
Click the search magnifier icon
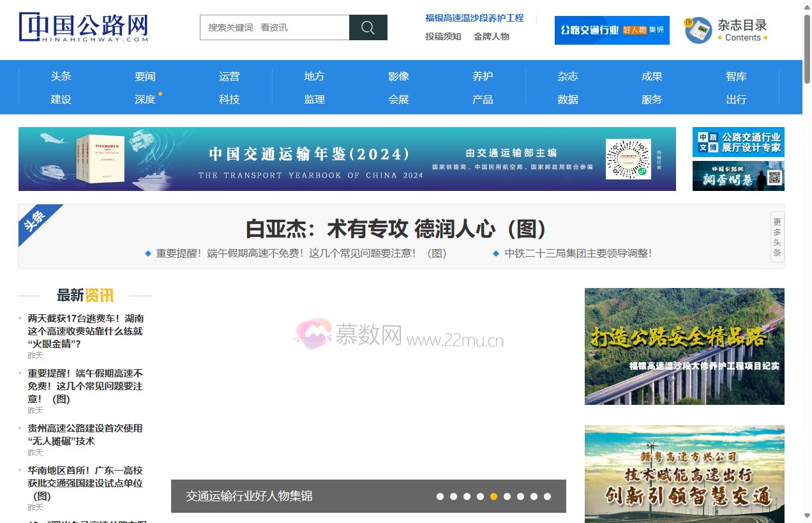click(368, 27)
